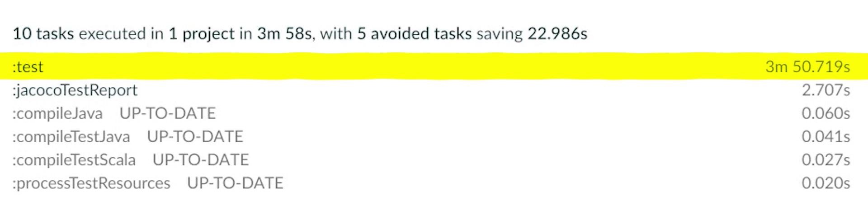Click the 0.060s duration value
This screenshot has width=868, height=215.
click(826, 113)
